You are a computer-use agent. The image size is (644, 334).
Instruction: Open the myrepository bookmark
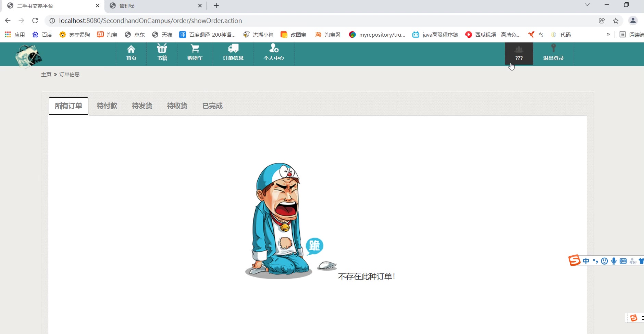coord(377,35)
